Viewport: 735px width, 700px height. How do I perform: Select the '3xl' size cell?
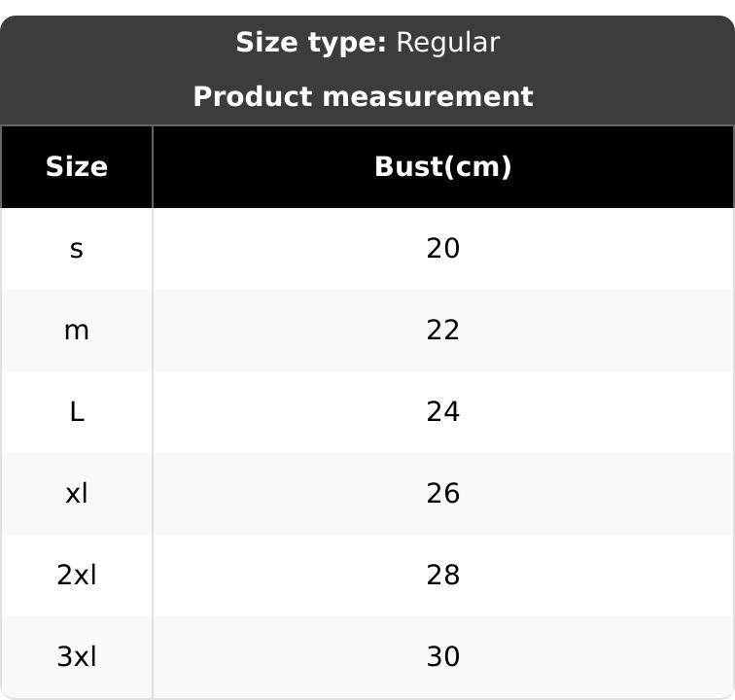(x=77, y=657)
